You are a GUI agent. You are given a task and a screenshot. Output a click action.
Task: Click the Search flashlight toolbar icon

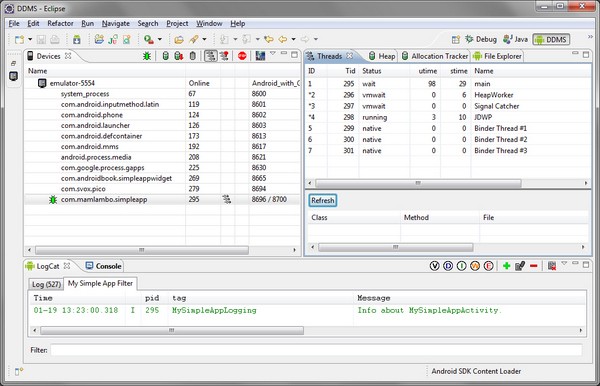coord(194,39)
